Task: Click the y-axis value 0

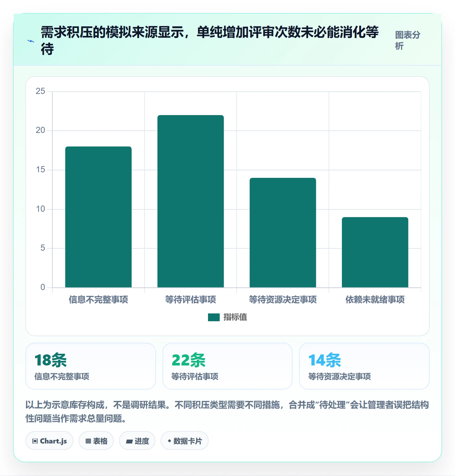Action: pos(43,287)
